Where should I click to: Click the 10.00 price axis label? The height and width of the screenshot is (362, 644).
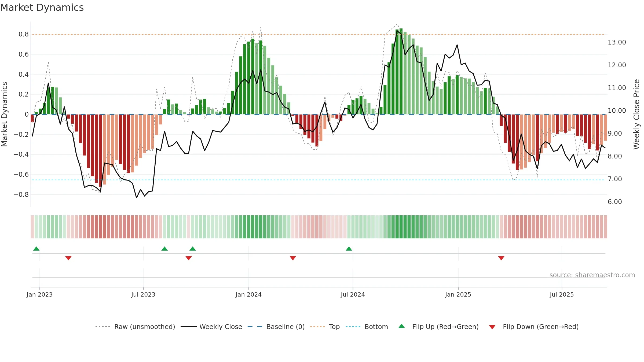617,111
